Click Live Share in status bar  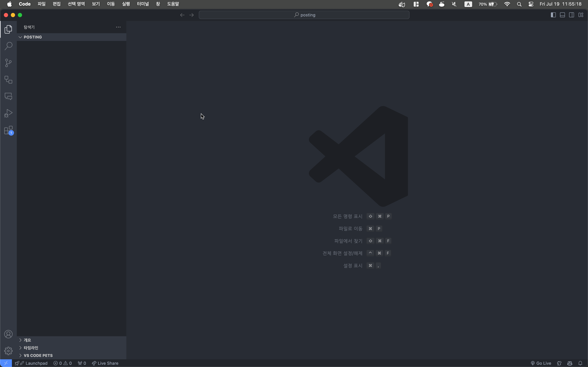[x=105, y=363]
